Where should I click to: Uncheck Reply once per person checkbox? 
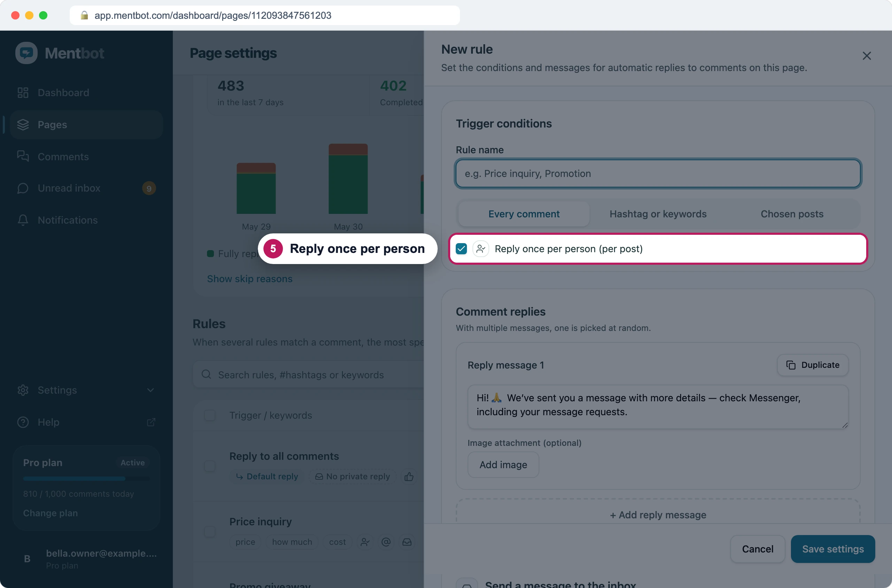pos(461,249)
